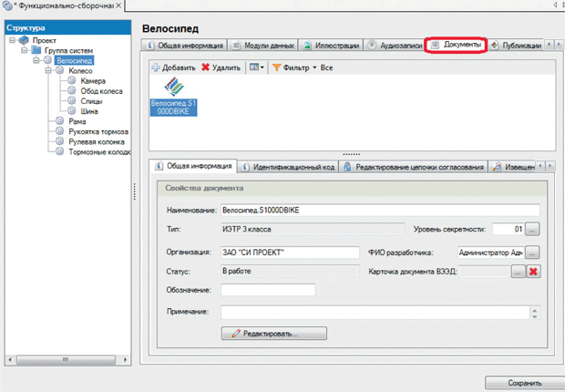Select Рукоятка тормоза tree item
The image size is (565, 392).
[98, 131]
